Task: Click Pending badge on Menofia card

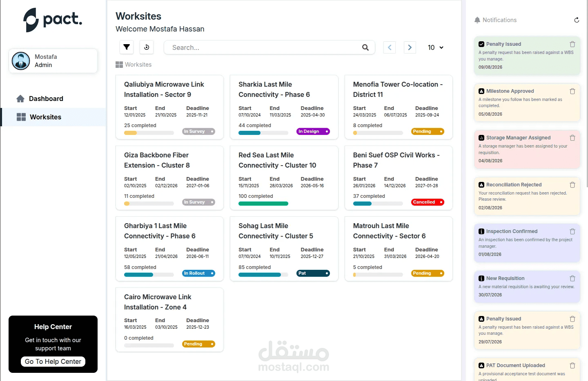Action: pos(428,132)
